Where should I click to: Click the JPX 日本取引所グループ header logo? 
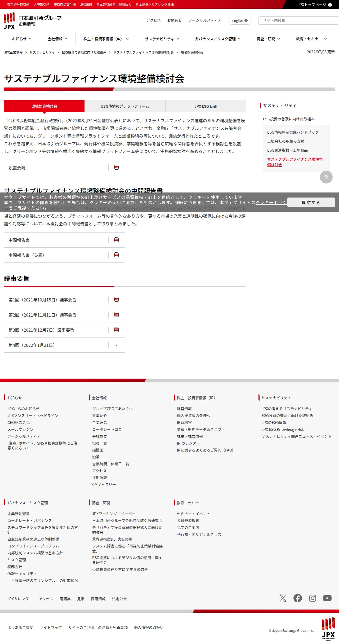click(x=33, y=21)
